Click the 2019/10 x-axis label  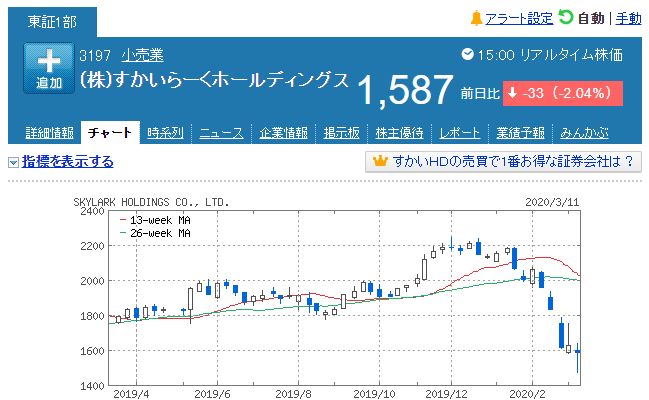tap(374, 394)
